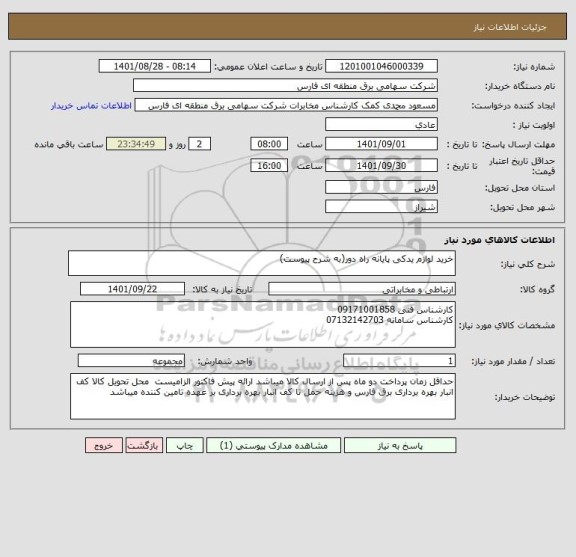View attached documents button (1)
The image size is (576, 557).
273,445
